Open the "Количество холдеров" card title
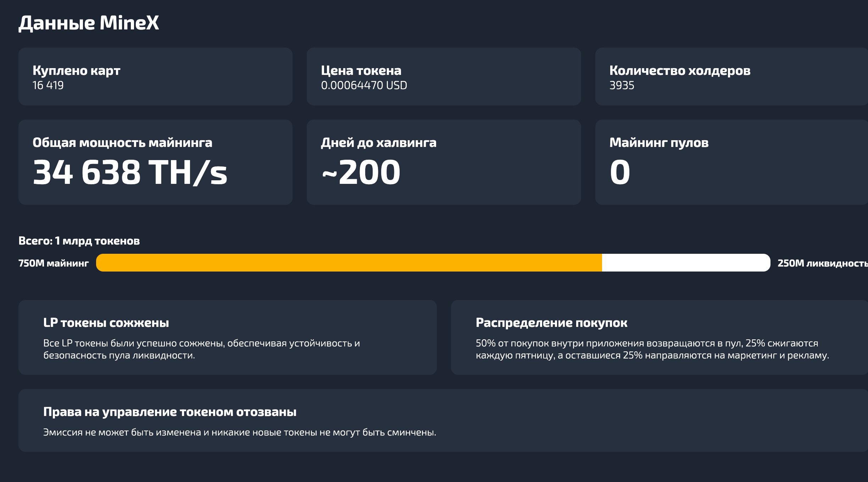 680,70
